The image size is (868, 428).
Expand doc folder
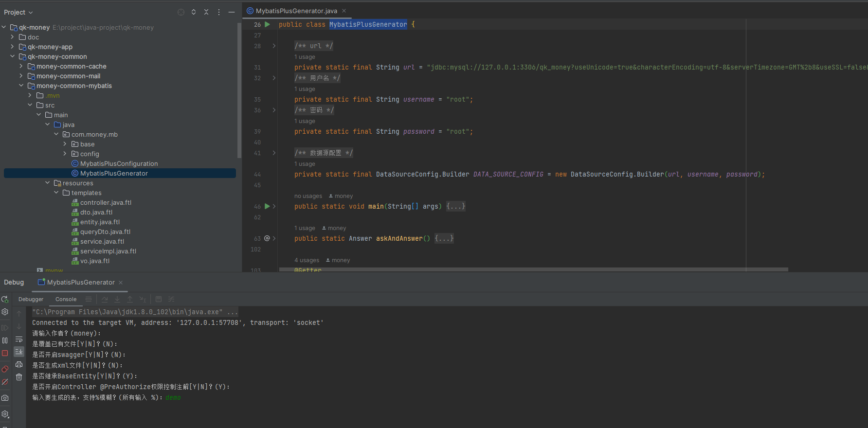click(x=13, y=37)
